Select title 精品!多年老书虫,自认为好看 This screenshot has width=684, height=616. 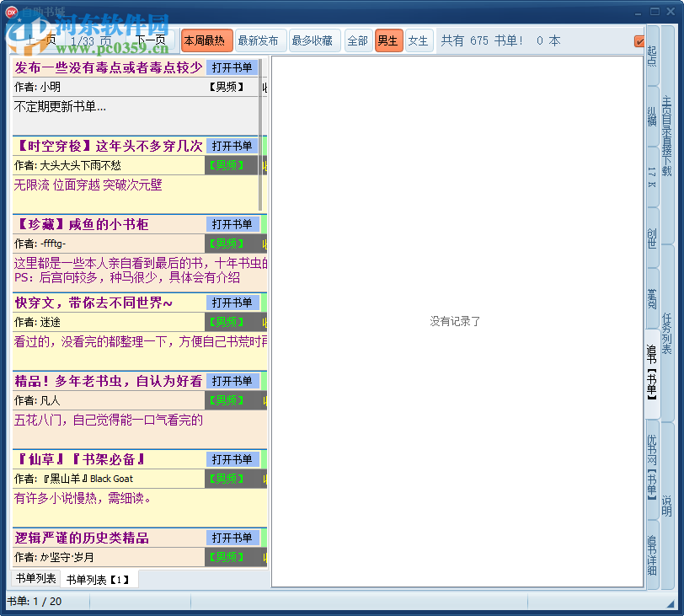[109, 381]
